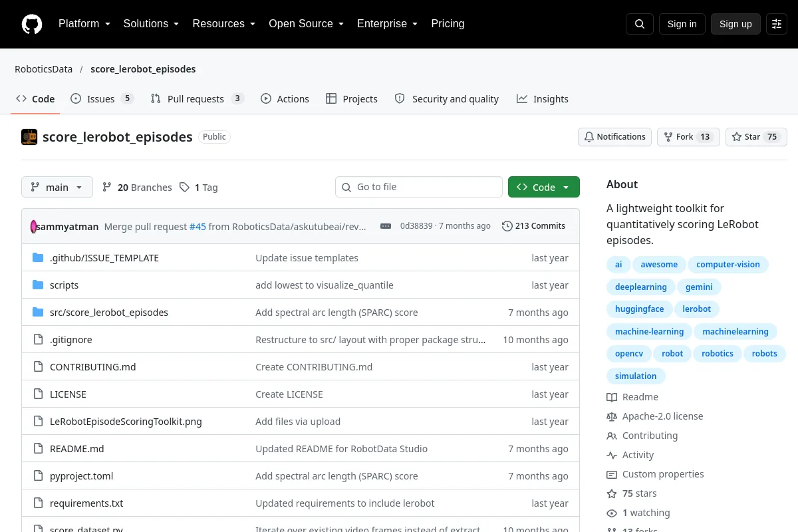The height and width of the screenshot is (532, 798).
Task: Switch to the Security and quality tab
Action: pos(446,98)
